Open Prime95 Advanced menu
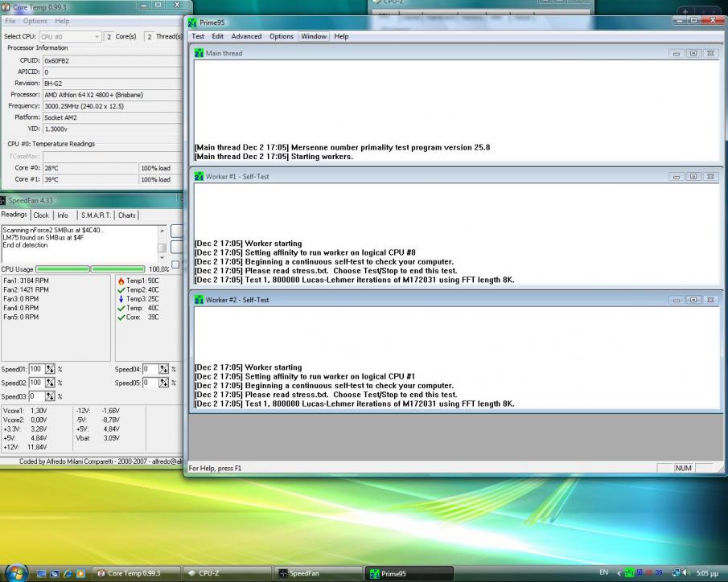 [x=246, y=36]
